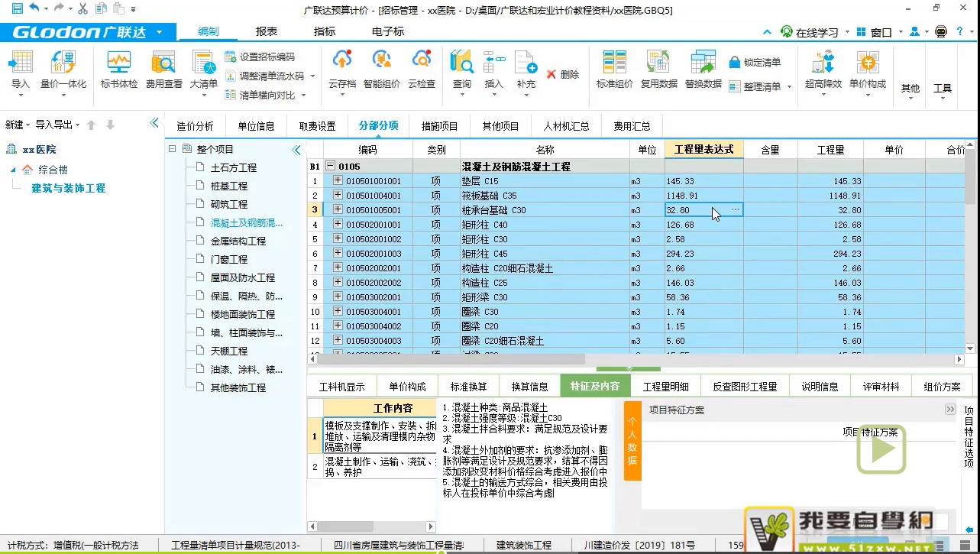Expand row 010503004003 圈梁
This screenshot has width=980, height=554.
coord(338,341)
